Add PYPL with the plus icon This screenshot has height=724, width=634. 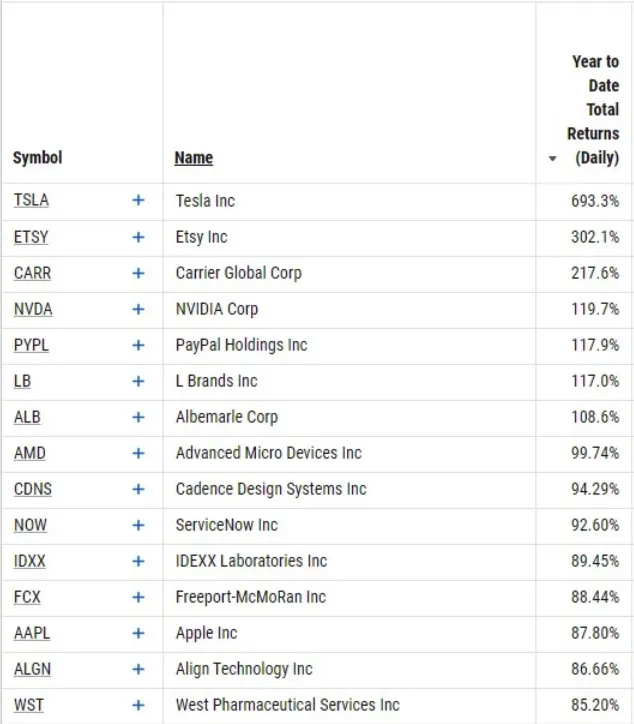click(138, 345)
